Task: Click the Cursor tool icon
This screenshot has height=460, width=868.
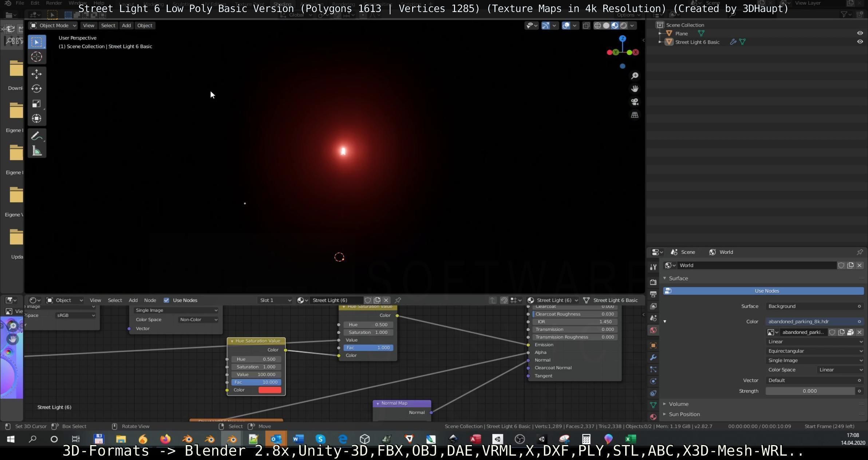Action: [36, 57]
